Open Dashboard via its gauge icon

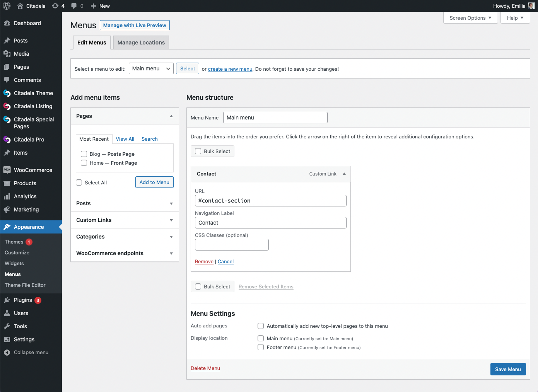point(7,23)
